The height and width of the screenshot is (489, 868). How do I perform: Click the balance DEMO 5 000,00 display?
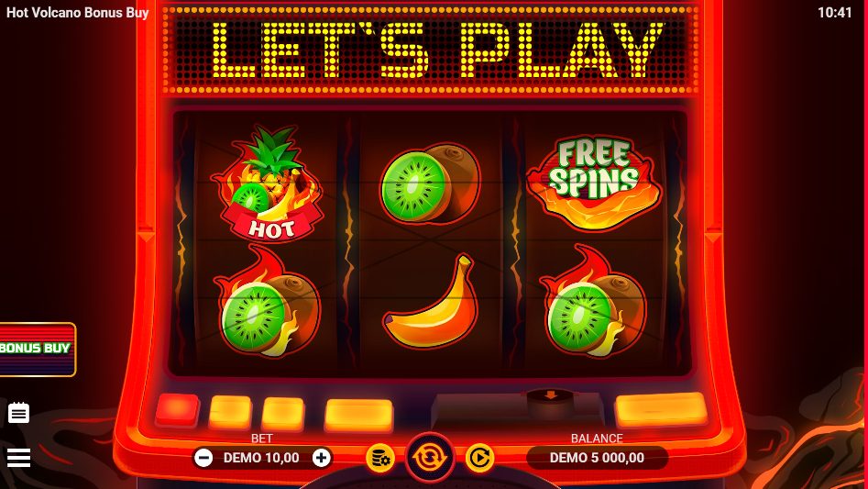click(x=597, y=458)
